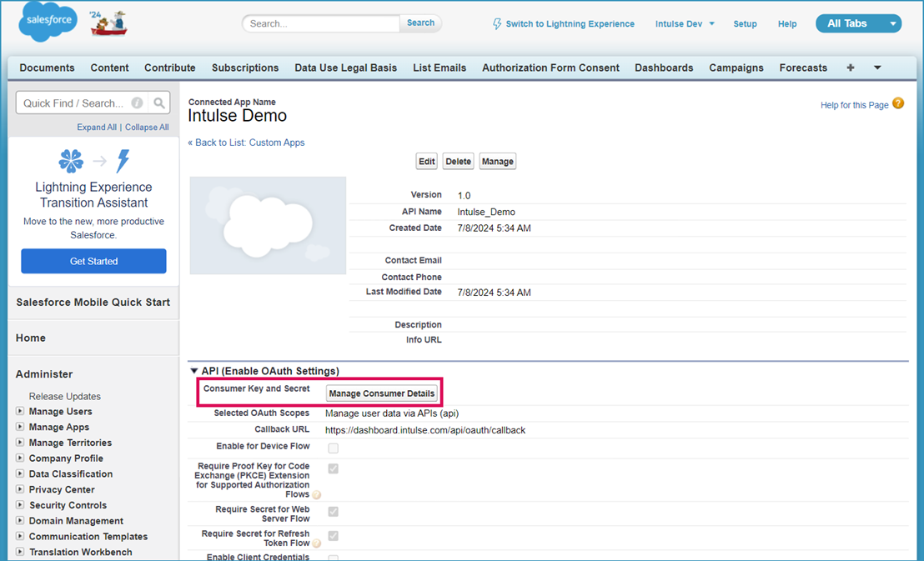Click the PKCE flows help icon
The image size is (924, 561).
click(x=316, y=494)
